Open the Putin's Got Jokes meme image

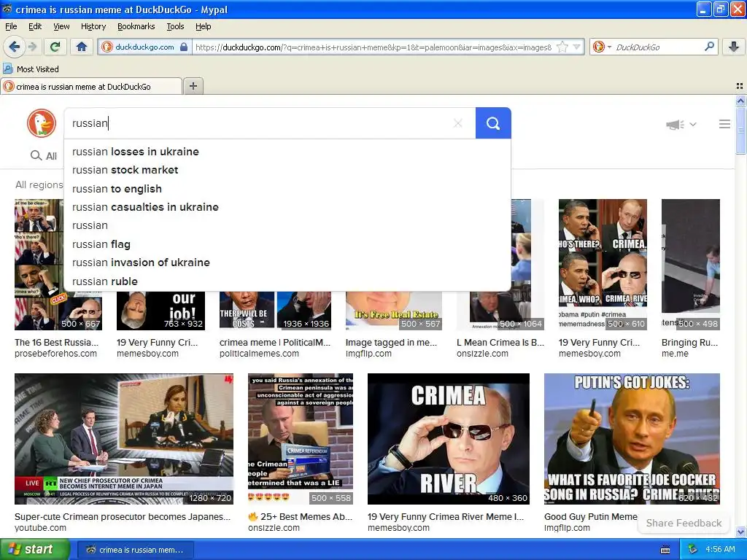coord(632,438)
